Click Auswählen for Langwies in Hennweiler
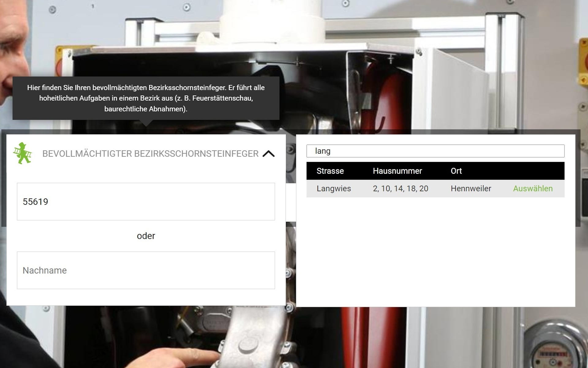 (x=533, y=189)
